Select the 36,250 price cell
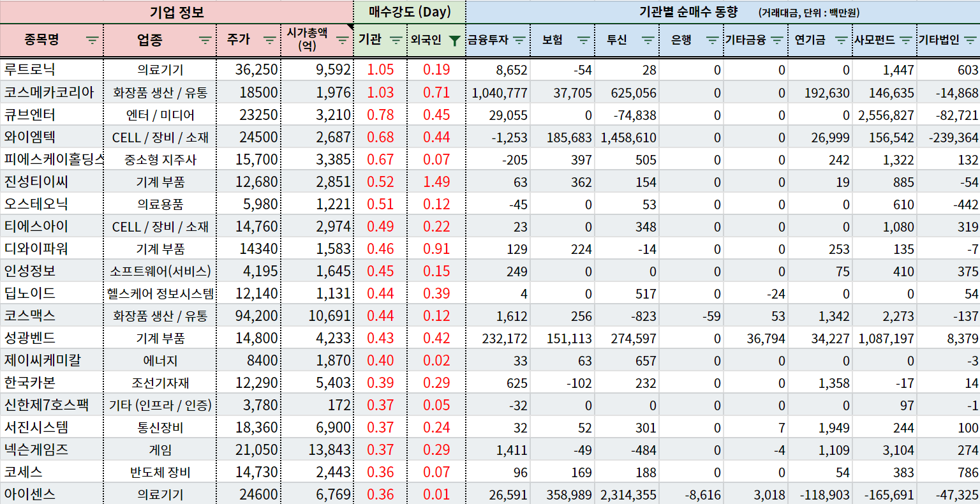The height and width of the screenshot is (504, 980). (x=249, y=70)
